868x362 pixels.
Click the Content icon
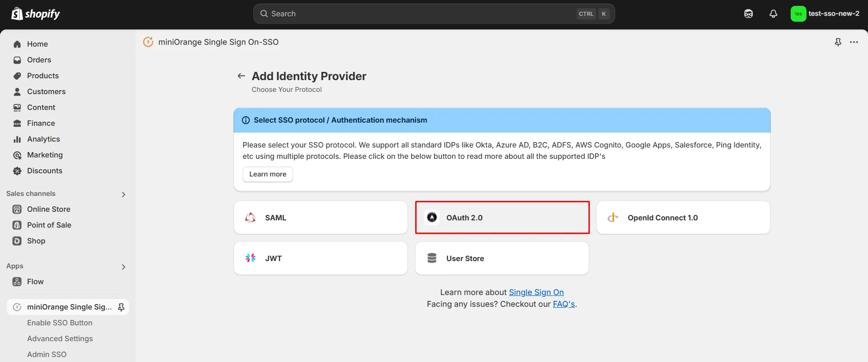(17, 108)
